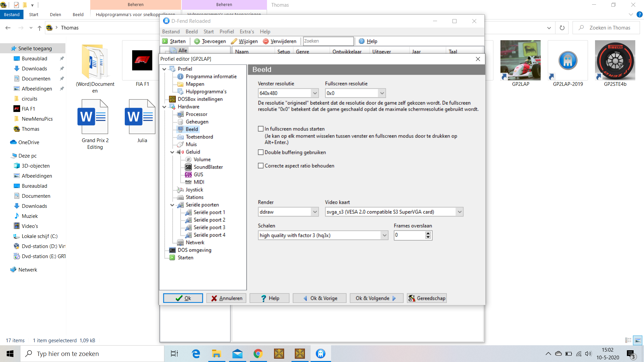Select the SoundBlaster tree icon
This screenshot has width=644, height=362.
point(188,167)
